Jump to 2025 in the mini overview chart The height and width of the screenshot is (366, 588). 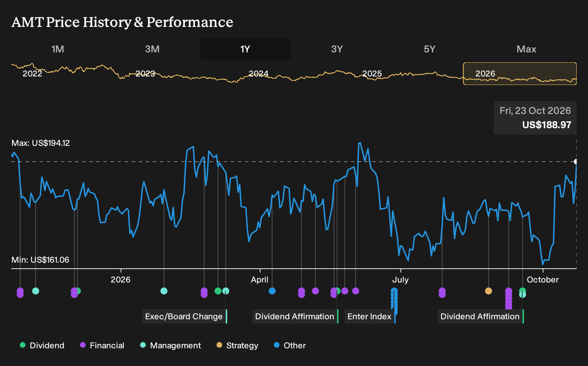pyautogui.click(x=372, y=74)
